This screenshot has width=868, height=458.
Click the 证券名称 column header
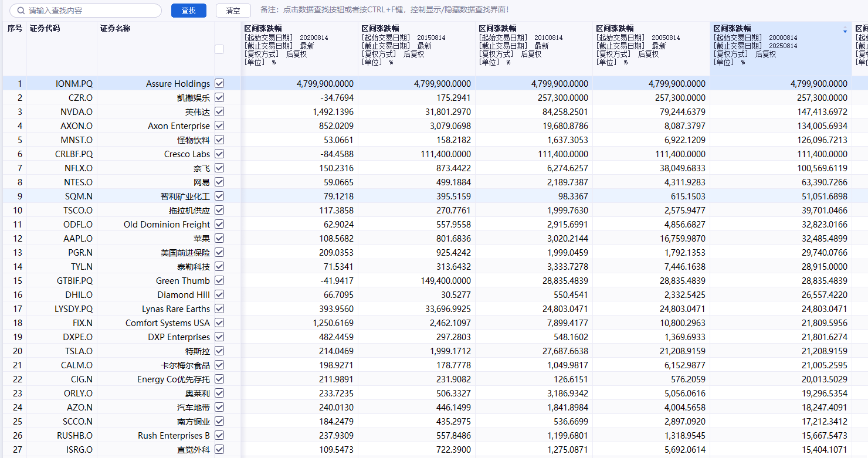(x=116, y=28)
